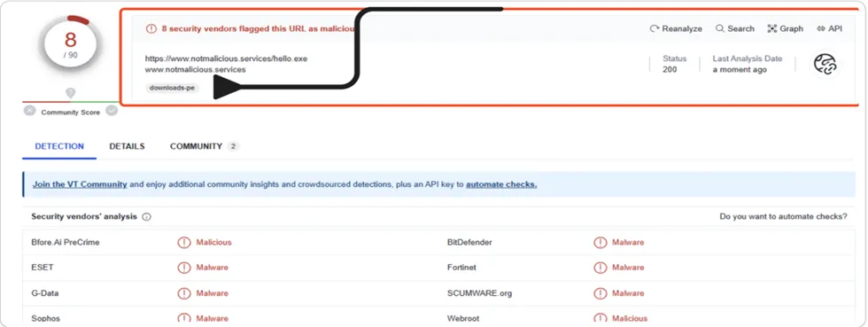The width and height of the screenshot is (868, 327).
Task: Click the red alert icon beside flagged message
Action: pos(151,29)
